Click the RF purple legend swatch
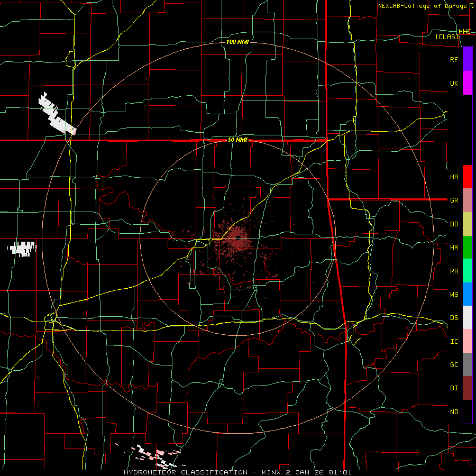Viewport: 476px width, 476px height. coord(467,59)
